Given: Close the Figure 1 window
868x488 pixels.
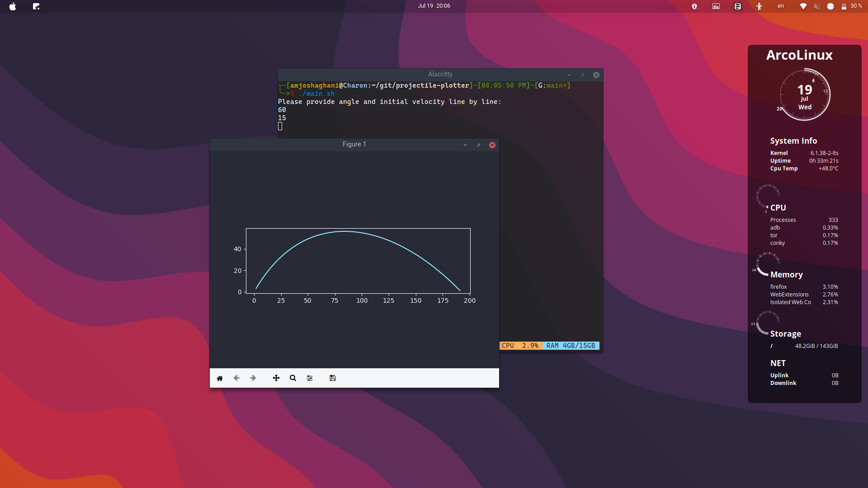Looking at the screenshot, I should pyautogui.click(x=492, y=145).
